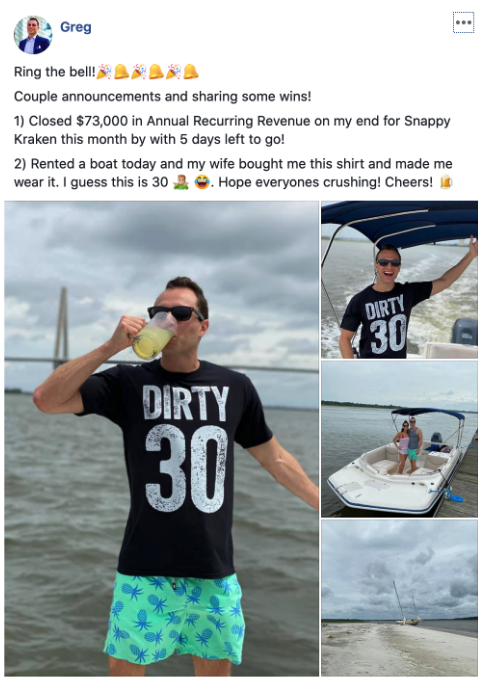Open the large photo of man drinking
This screenshot has height=687, width=489.
(x=162, y=439)
